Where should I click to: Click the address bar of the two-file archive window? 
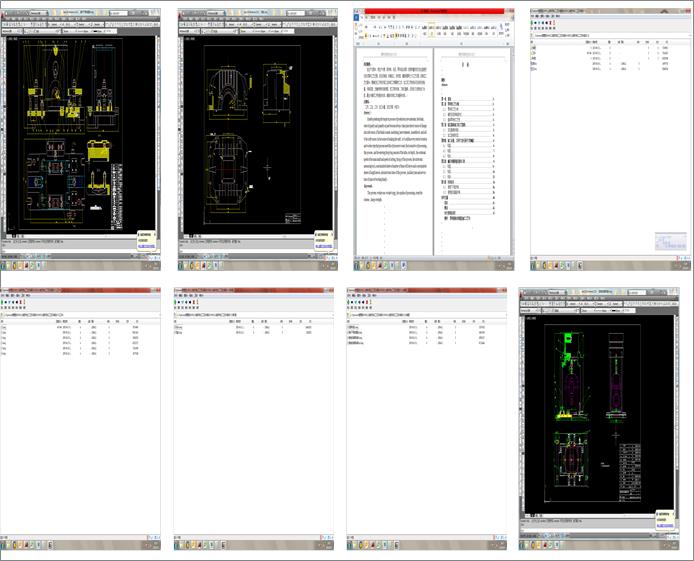tap(253, 315)
